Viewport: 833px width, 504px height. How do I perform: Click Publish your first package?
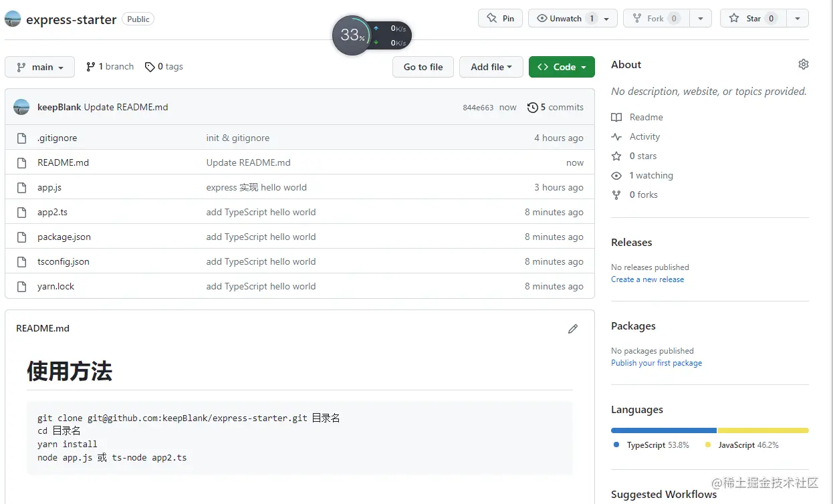click(657, 363)
